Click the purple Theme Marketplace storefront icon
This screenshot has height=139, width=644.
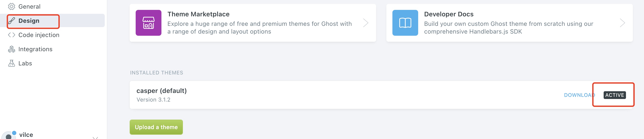(x=148, y=23)
